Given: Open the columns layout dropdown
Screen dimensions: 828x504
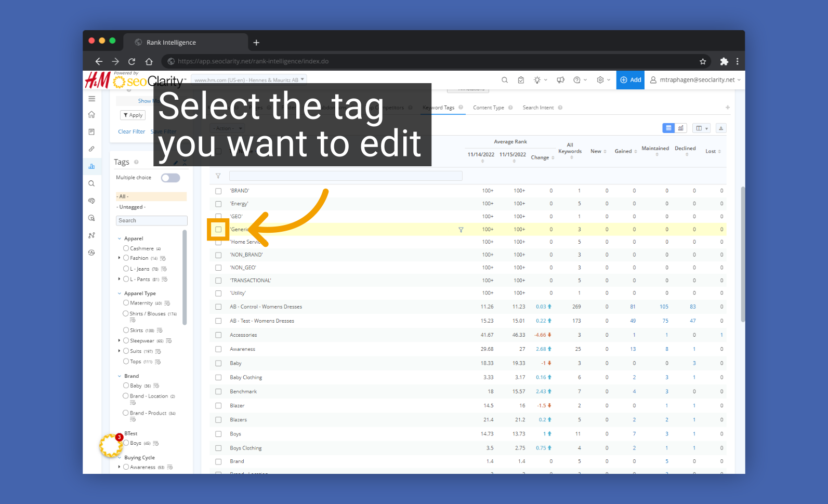Looking at the screenshot, I should [702, 128].
